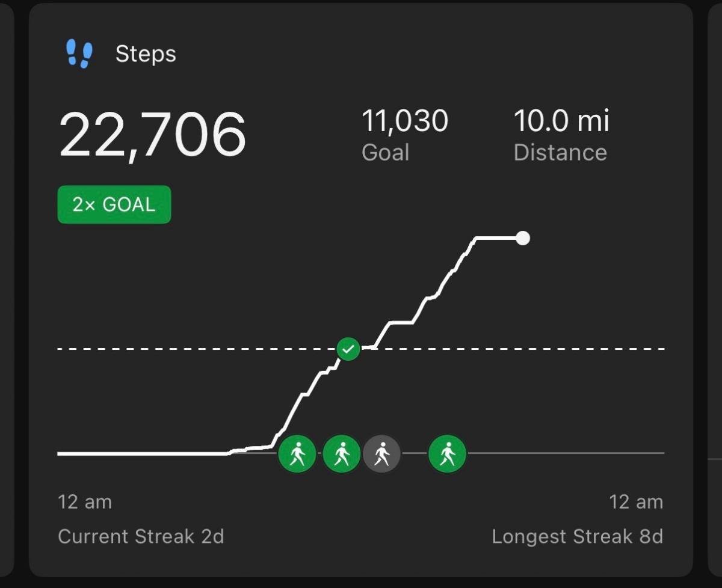Select the 11,030 goal value
The width and height of the screenshot is (722, 588).
click(404, 121)
